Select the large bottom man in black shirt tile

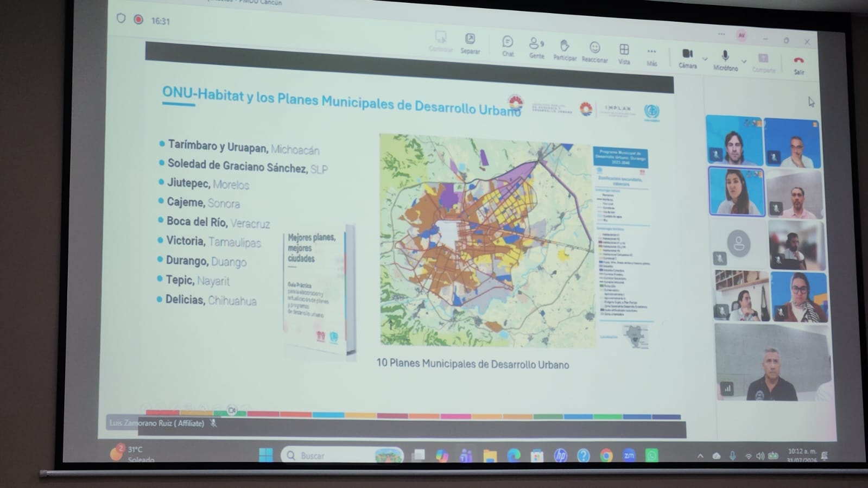point(773,362)
